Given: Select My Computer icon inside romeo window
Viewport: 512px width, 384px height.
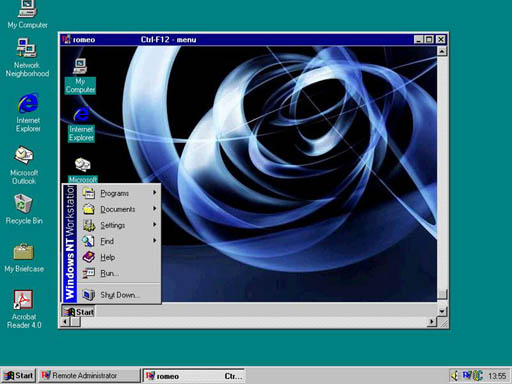Looking at the screenshot, I should pyautogui.click(x=80, y=76).
